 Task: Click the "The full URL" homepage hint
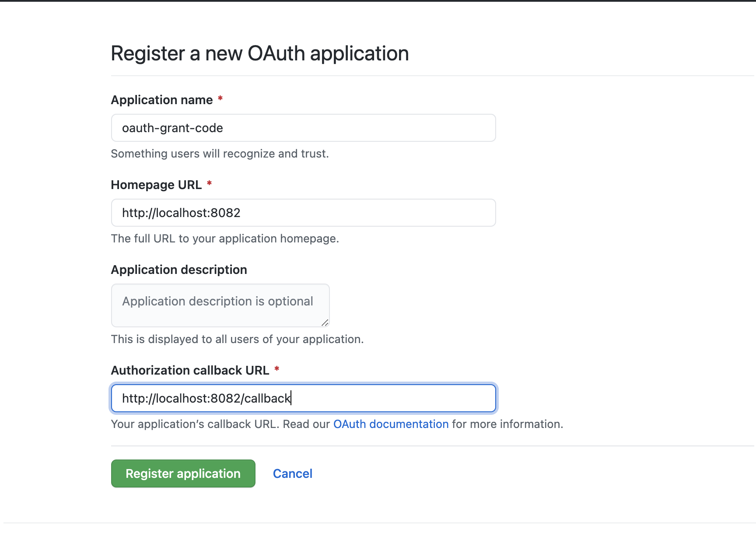tap(225, 238)
